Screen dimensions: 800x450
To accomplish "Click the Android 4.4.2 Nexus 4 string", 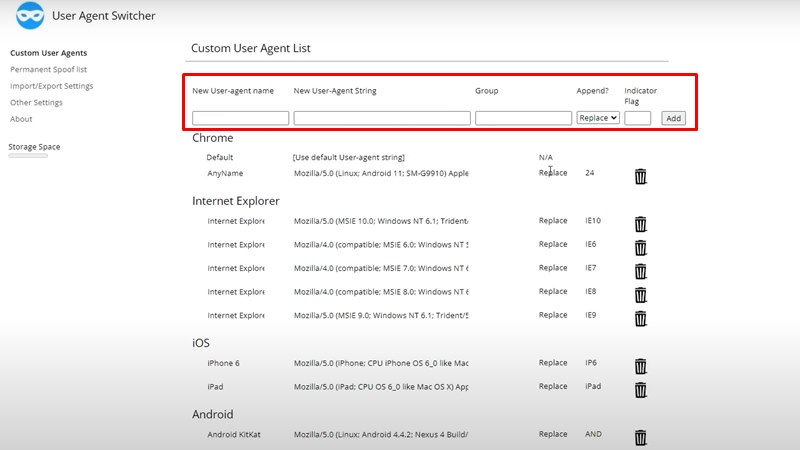I will pos(381,435).
